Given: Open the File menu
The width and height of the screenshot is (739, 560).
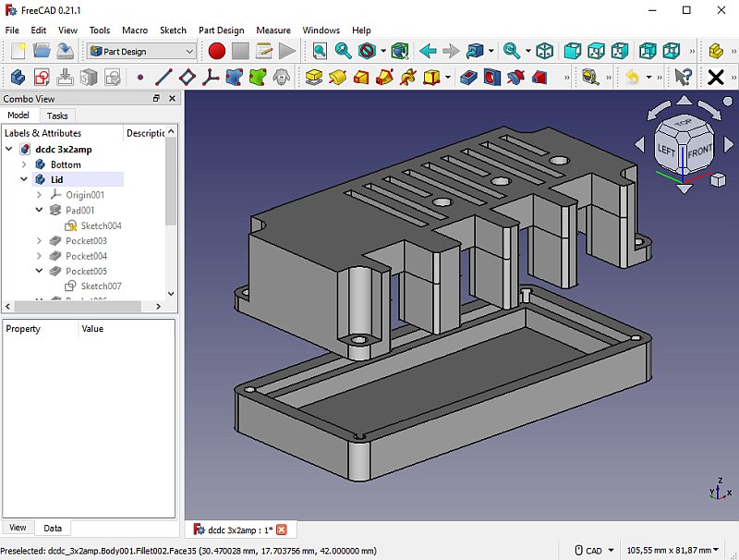Looking at the screenshot, I should pyautogui.click(x=12, y=30).
